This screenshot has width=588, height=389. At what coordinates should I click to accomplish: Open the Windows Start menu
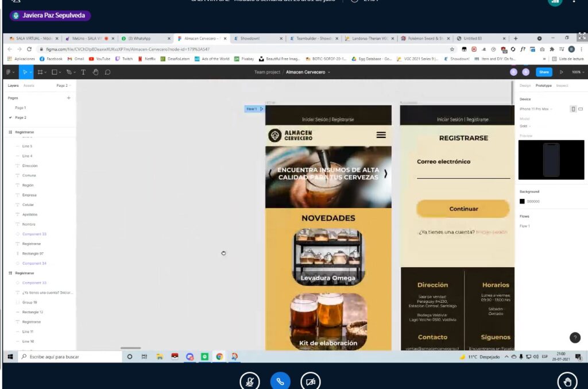click(x=10, y=357)
